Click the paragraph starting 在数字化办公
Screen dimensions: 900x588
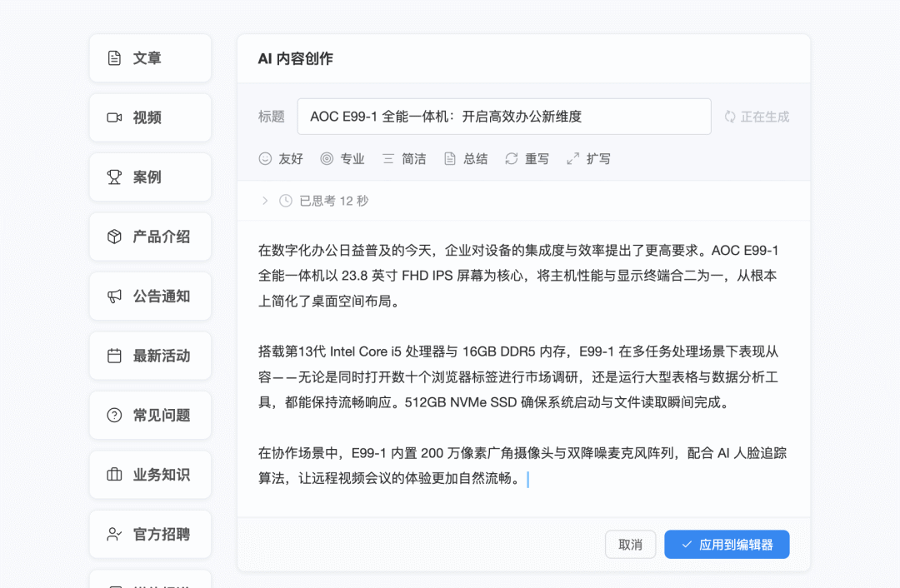[518, 276]
